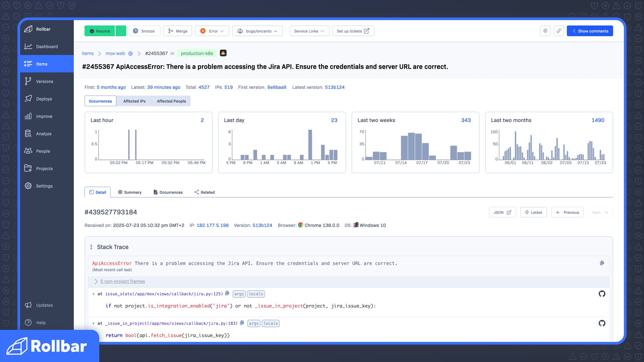Image resolution: width=644 pixels, height=362 pixels.
Task: Copy issue_stats frame path icon
Action: pos(227,293)
